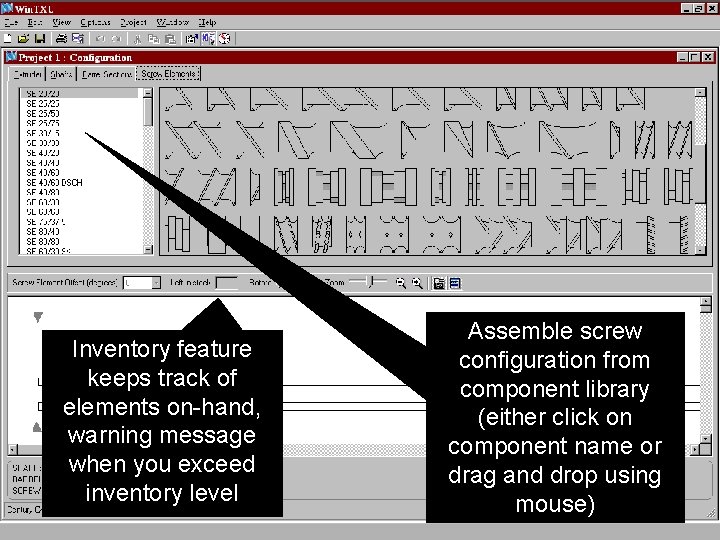Click the component library scrollbar up arrow
This screenshot has width=720, height=540.
point(700,92)
